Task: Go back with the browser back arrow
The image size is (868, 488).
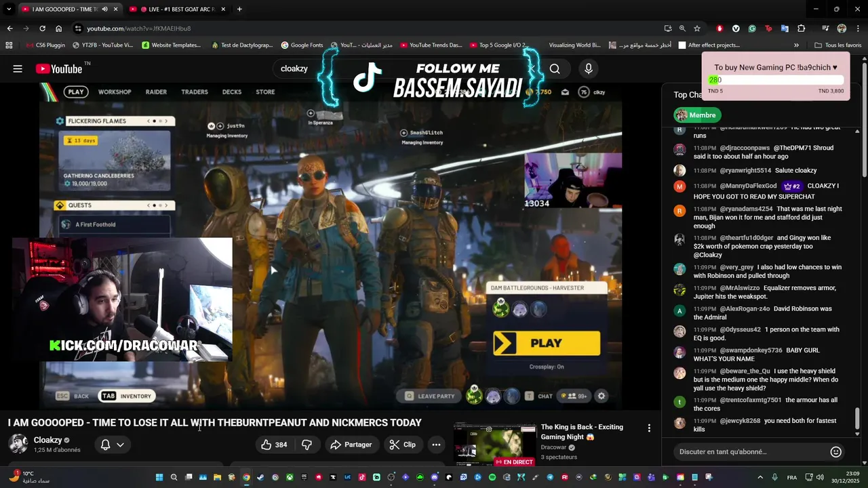Action: coord(9,28)
